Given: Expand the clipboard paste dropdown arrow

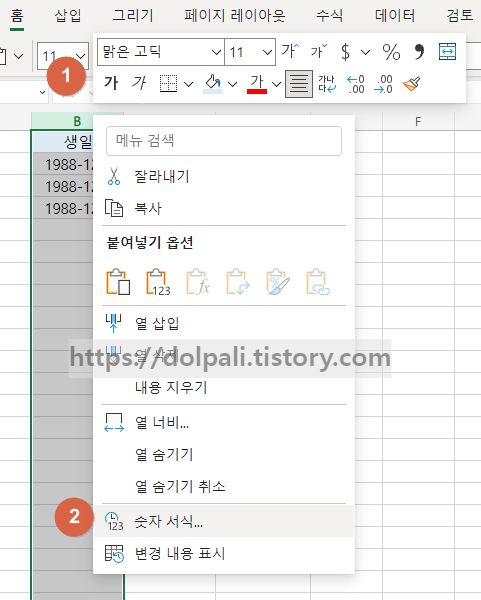Looking at the screenshot, I should 18,56.
